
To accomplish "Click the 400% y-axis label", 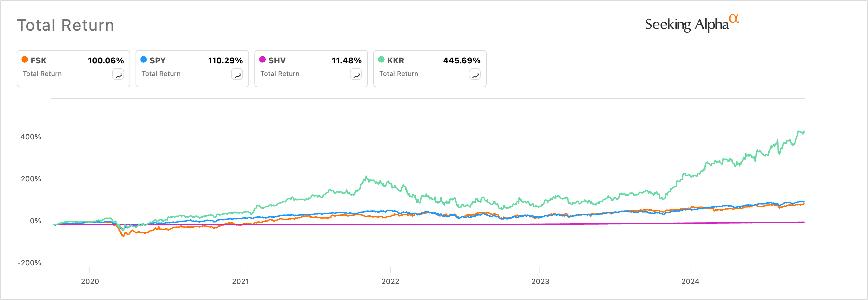I will click(x=31, y=137).
